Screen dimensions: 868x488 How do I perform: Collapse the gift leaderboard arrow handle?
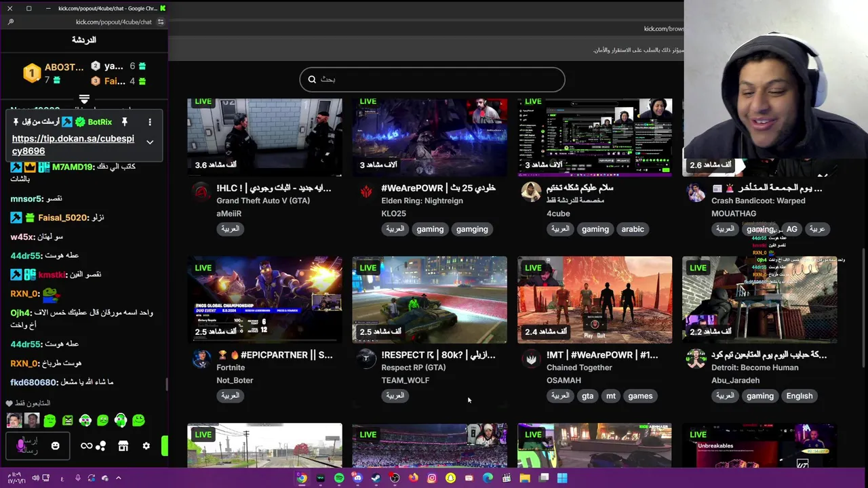click(x=84, y=100)
